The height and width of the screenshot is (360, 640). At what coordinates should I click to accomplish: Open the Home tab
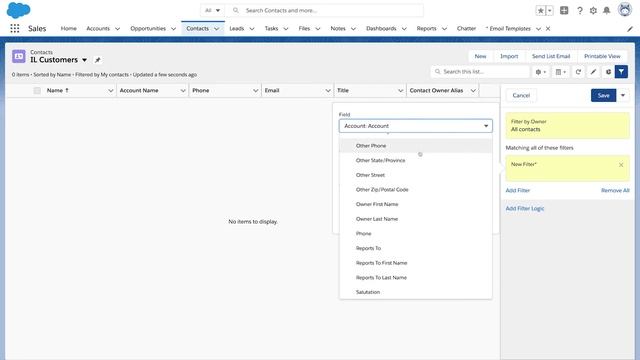click(69, 29)
